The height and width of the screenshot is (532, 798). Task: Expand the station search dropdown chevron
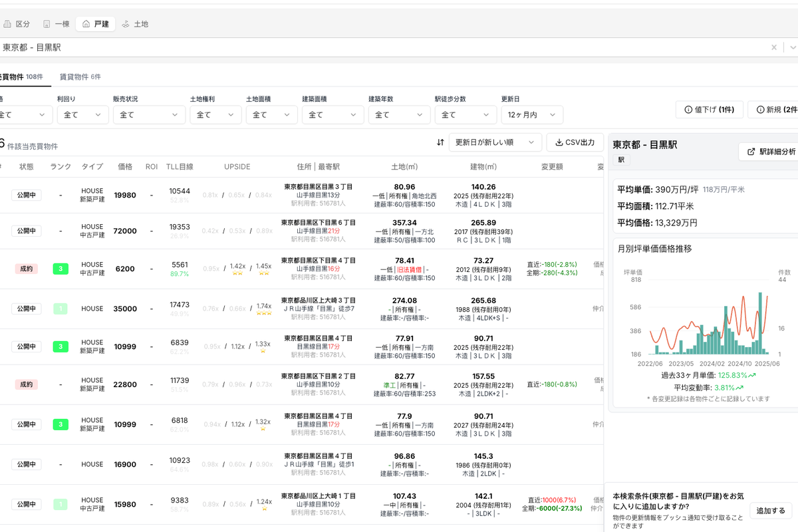(x=792, y=47)
